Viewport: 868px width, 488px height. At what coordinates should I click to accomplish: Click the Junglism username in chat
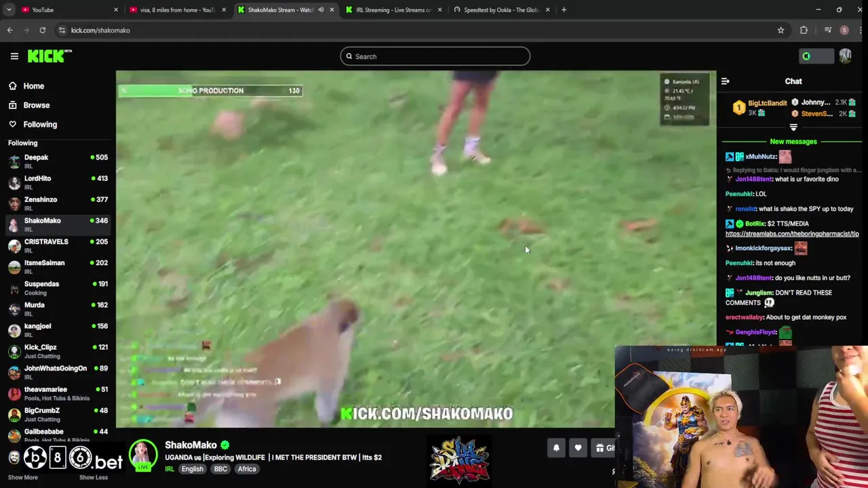(758, 293)
